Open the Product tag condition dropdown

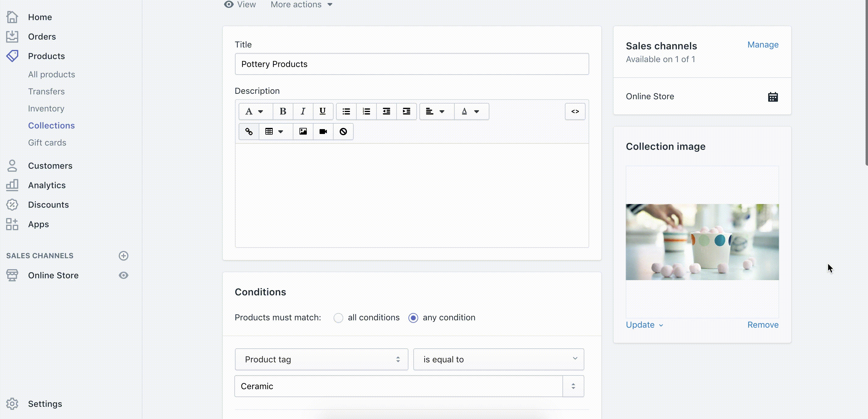pyautogui.click(x=321, y=359)
